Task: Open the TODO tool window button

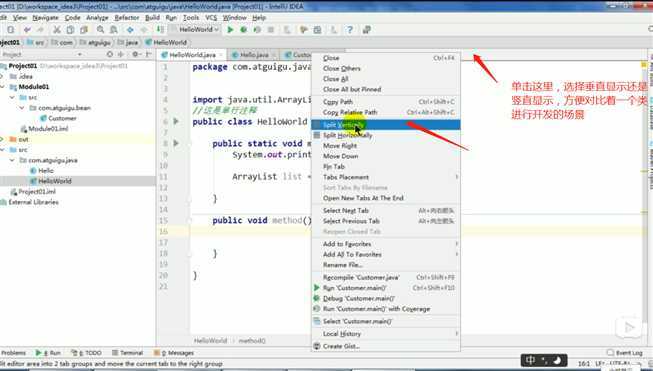Action: [87, 353]
